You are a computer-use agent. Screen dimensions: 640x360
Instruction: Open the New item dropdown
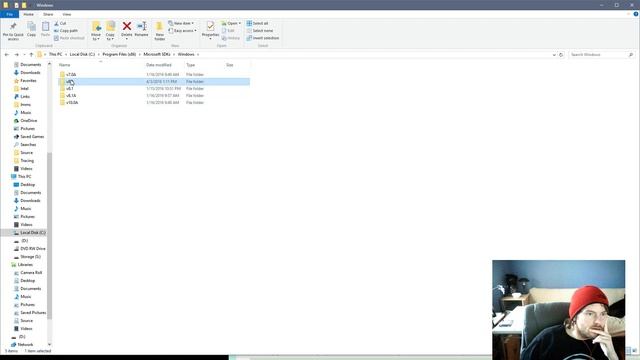point(181,23)
